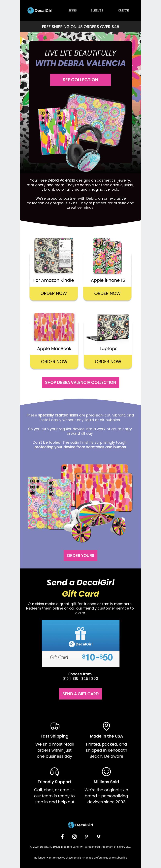Click the Millions Sold smiley icon
Screen dimensions: 161x868
106,771
